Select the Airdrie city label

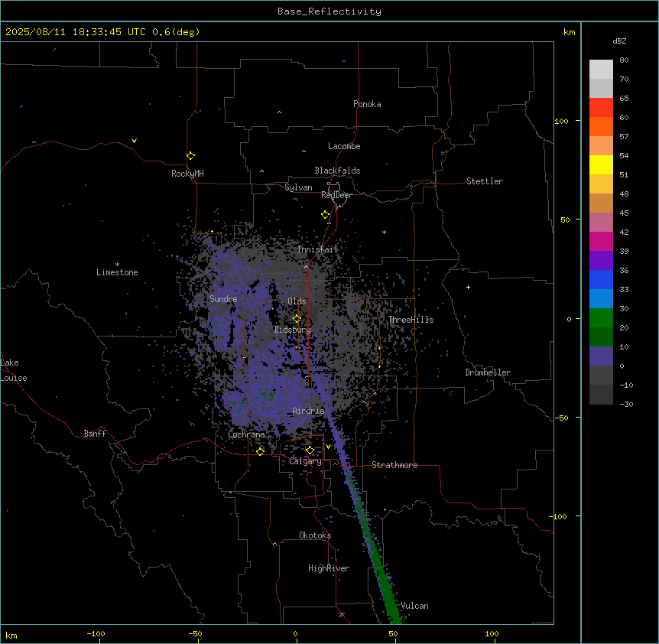click(309, 411)
